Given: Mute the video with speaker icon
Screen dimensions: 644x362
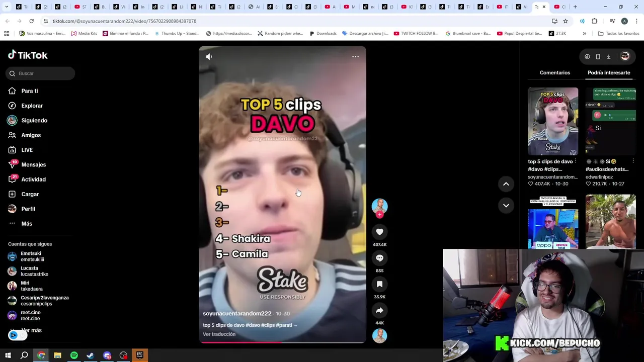Looking at the screenshot, I should pyautogui.click(x=209, y=56).
